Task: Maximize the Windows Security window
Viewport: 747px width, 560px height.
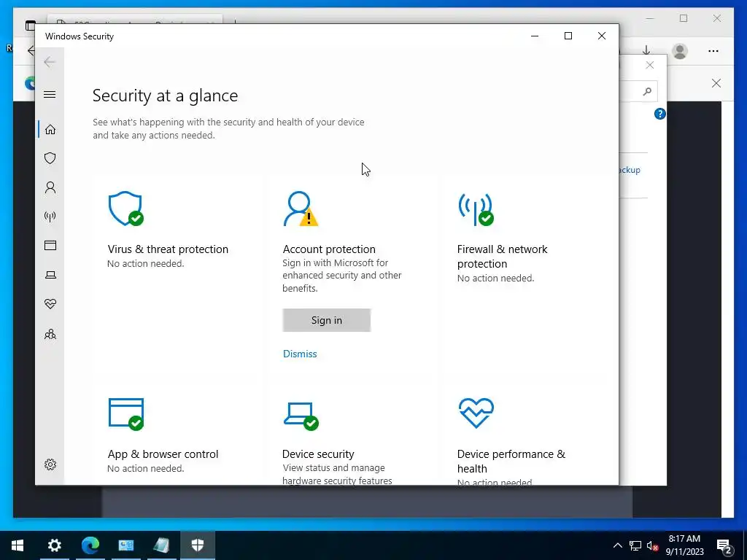Action: 568,36
